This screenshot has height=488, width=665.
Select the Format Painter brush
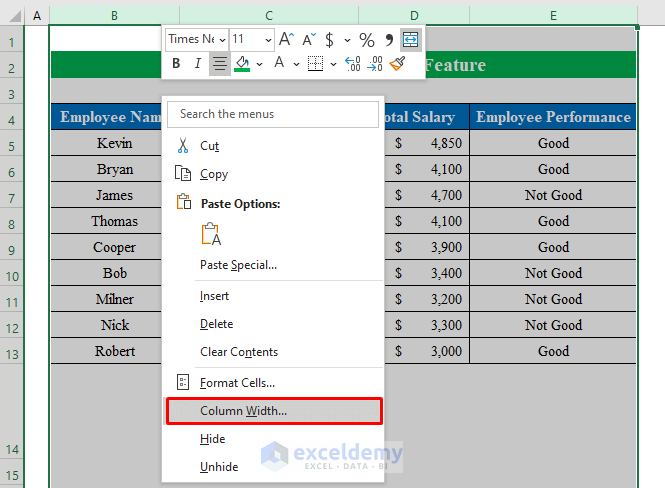pos(397,64)
